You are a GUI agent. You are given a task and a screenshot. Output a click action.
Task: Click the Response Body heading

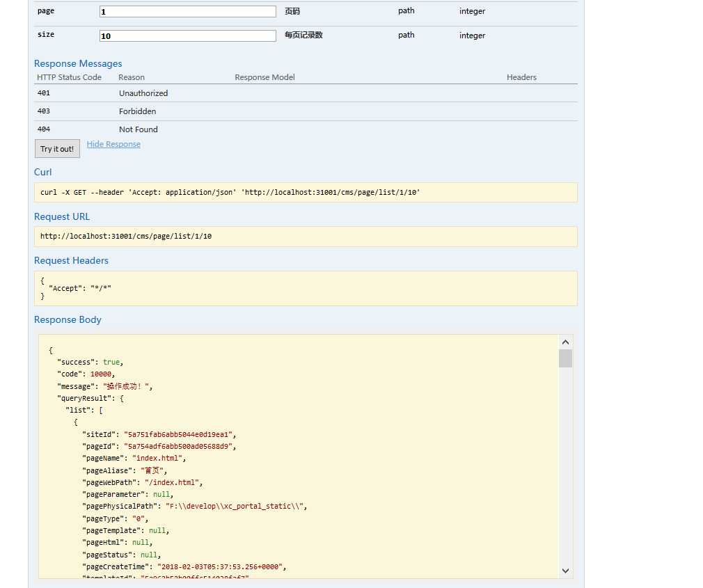tap(68, 319)
